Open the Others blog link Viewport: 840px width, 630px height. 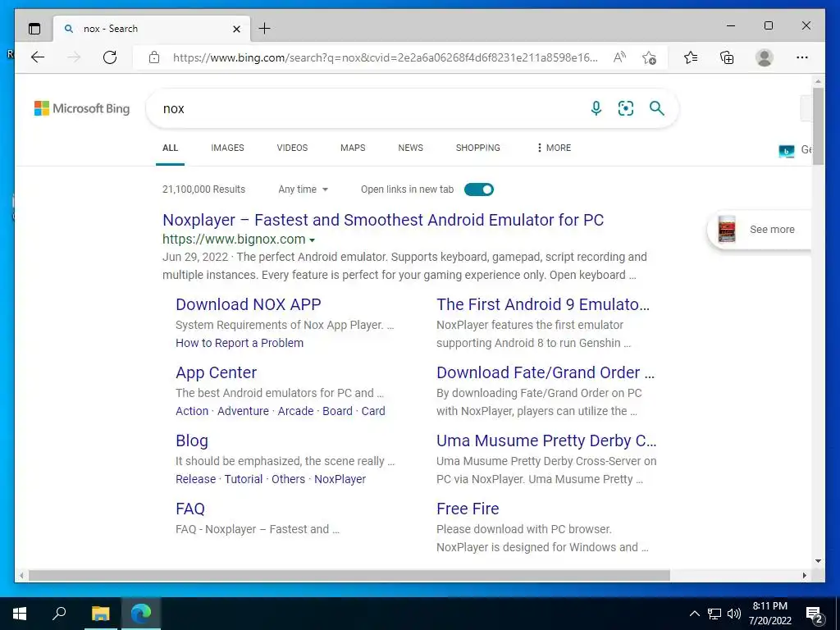[288, 479]
